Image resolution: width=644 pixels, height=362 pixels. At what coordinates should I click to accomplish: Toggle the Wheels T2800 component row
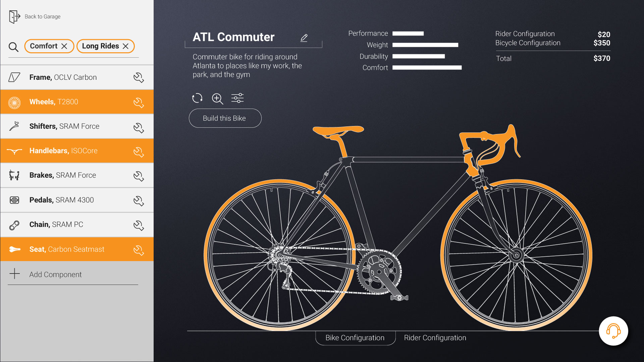(x=77, y=102)
